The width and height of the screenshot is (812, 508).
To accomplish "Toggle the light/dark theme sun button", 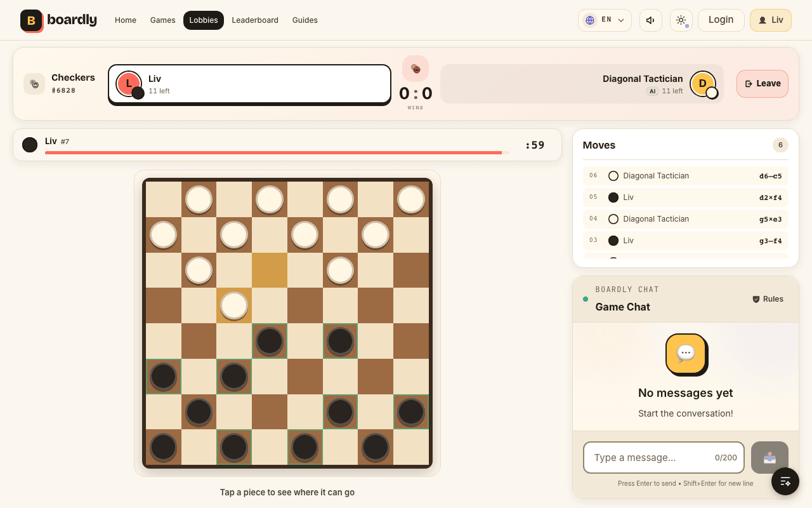I will (x=681, y=20).
